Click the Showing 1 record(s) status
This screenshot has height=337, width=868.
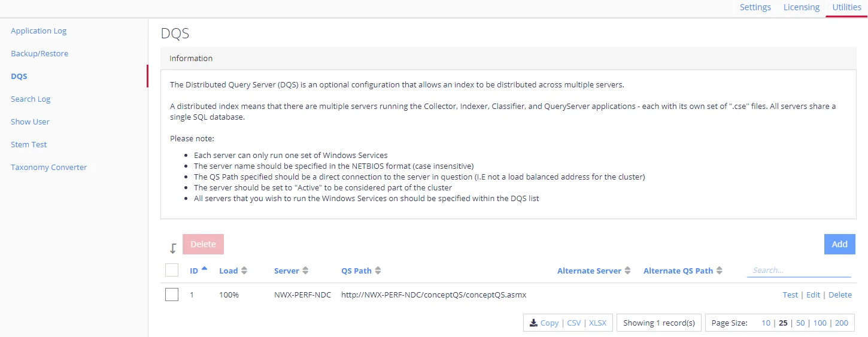click(x=658, y=323)
